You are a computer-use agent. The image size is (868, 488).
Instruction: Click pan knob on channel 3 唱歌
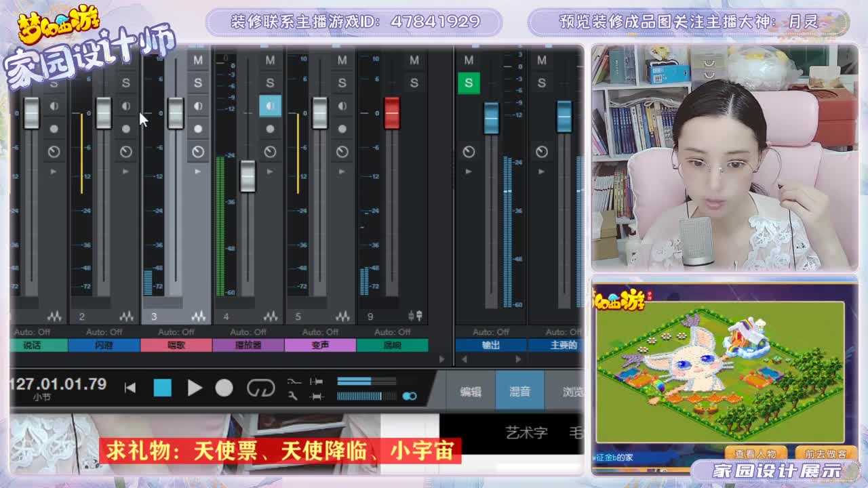198,152
